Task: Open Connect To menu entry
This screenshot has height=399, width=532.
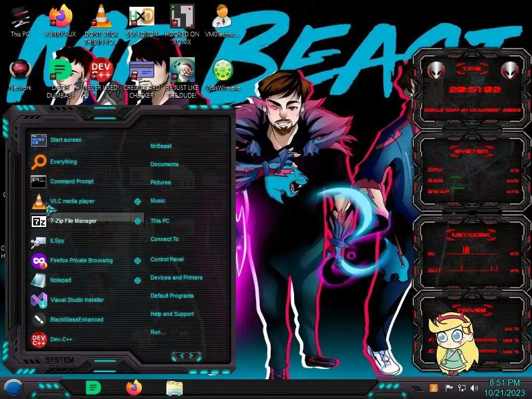Action: click(164, 239)
